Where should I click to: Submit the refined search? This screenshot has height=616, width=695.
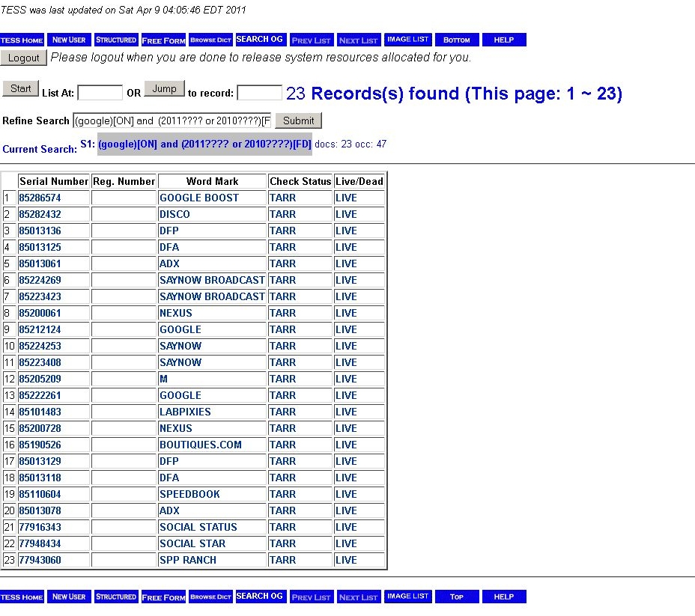tap(298, 121)
